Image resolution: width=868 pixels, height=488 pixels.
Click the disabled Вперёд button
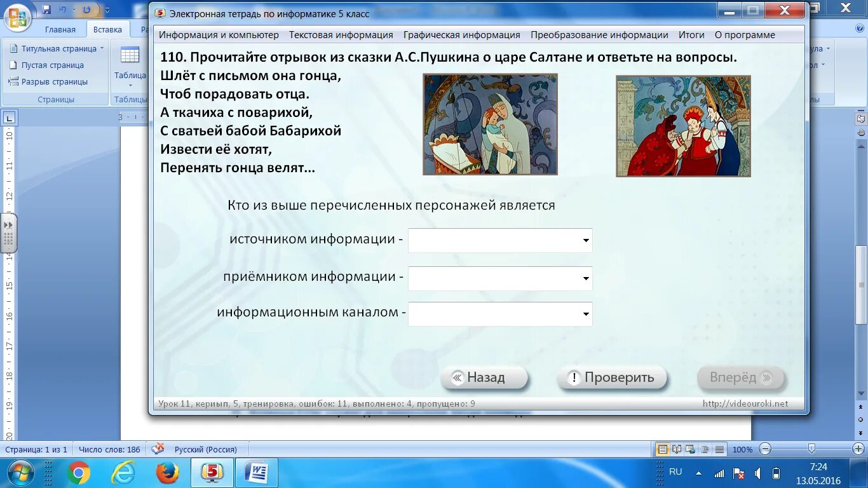[x=741, y=377]
